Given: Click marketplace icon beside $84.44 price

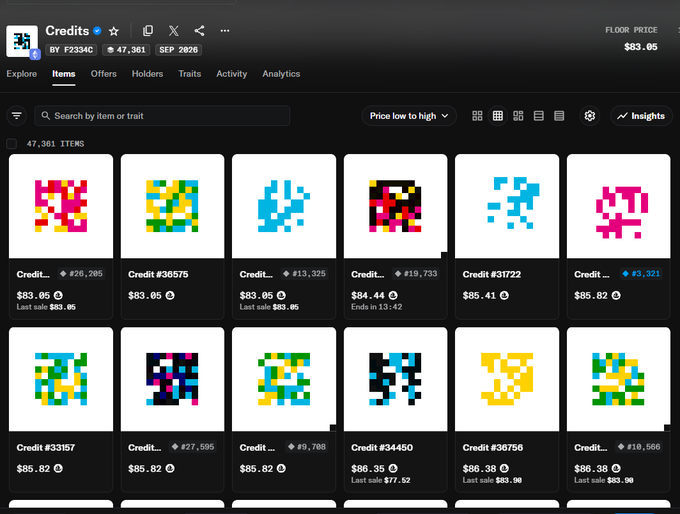Looking at the screenshot, I should (393, 295).
